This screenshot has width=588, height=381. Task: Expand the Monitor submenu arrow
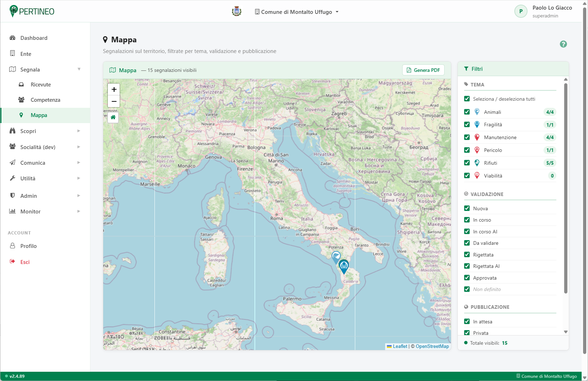coord(79,211)
